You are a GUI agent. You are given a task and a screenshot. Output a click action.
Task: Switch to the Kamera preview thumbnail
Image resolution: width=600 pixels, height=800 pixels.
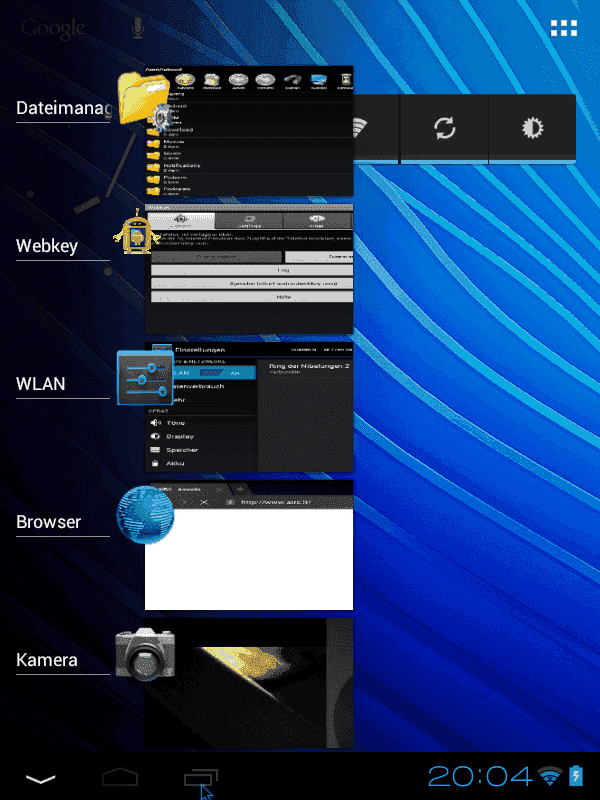[x=249, y=683]
